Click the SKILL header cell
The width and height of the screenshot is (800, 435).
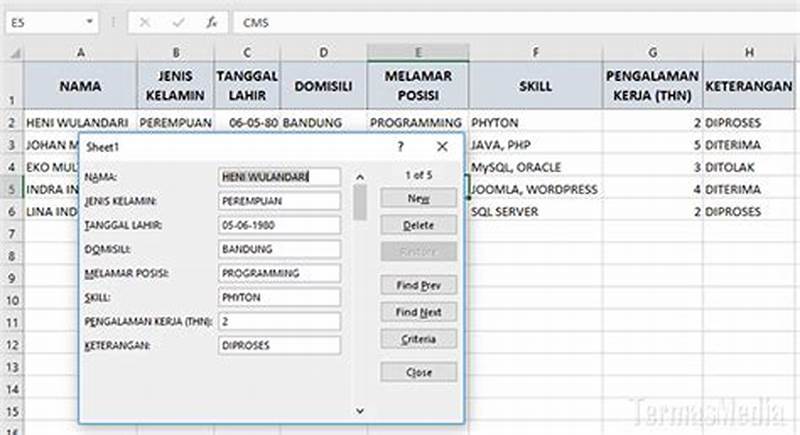coord(536,86)
